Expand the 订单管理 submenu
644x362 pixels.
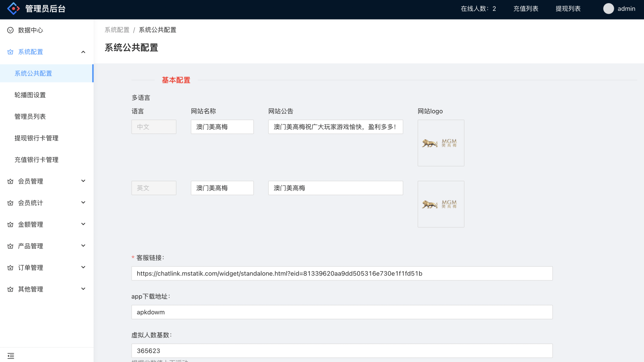click(x=83, y=267)
